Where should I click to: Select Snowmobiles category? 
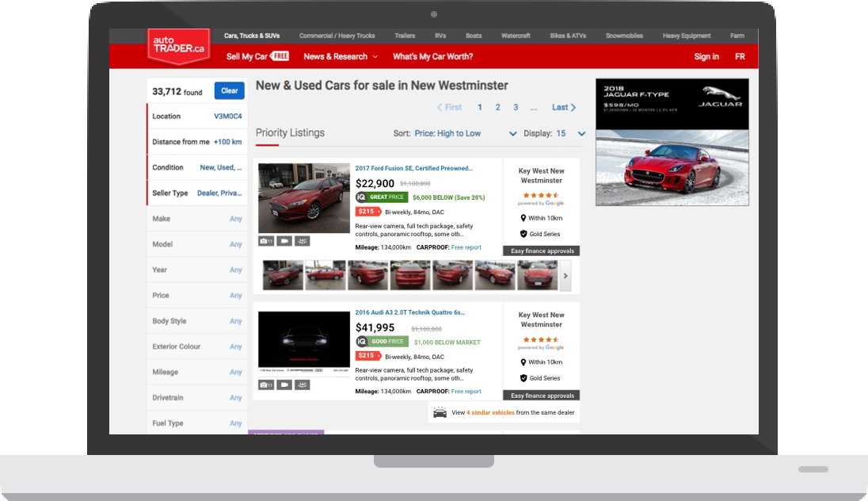(624, 36)
